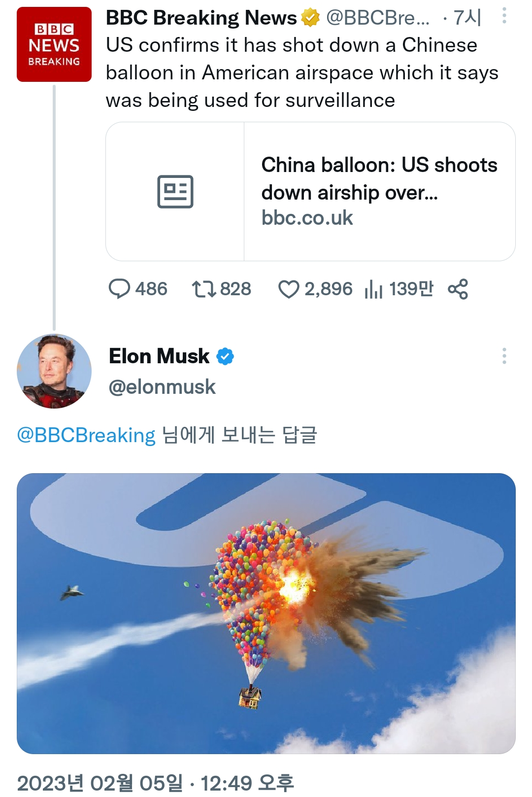Tap the retweet icon showing 828
This screenshot has height=797, width=532.
pyautogui.click(x=204, y=289)
